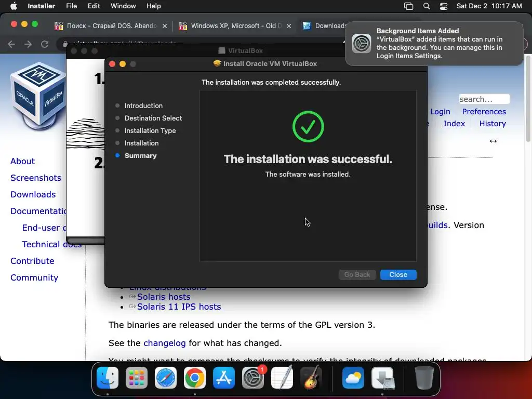Click the width toggle arrow icon
This screenshot has width=532, height=399.
(x=493, y=141)
